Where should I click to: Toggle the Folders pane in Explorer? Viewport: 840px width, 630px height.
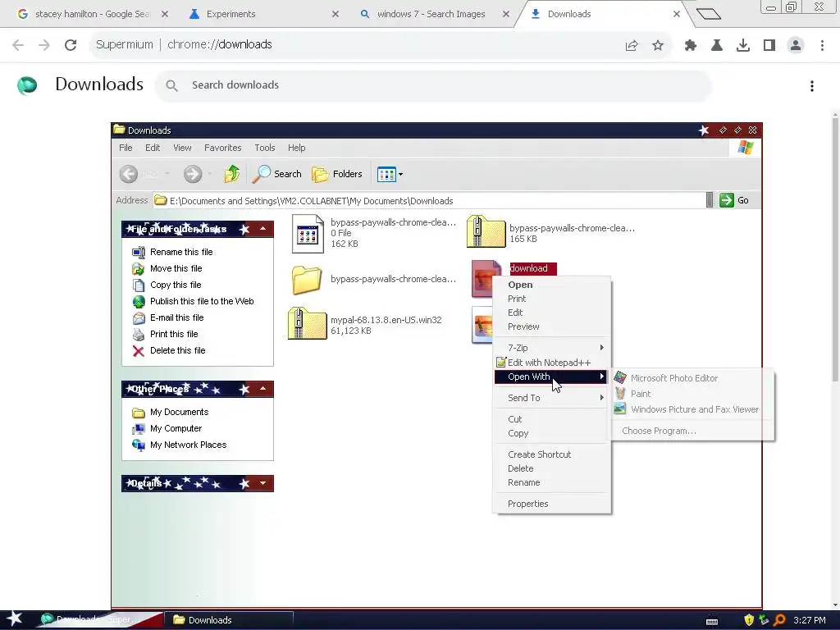(337, 174)
